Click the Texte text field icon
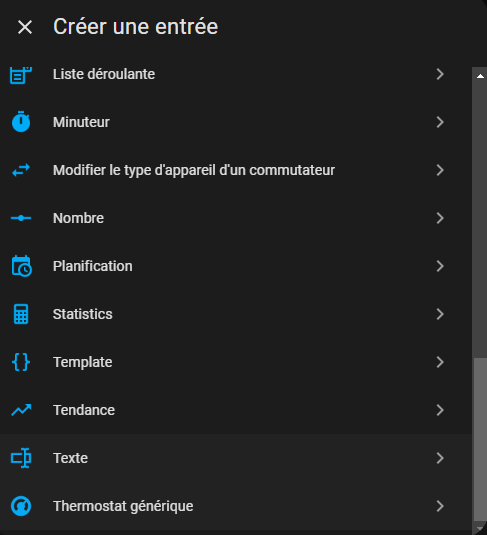The height and width of the screenshot is (535, 487). tap(21, 458)
